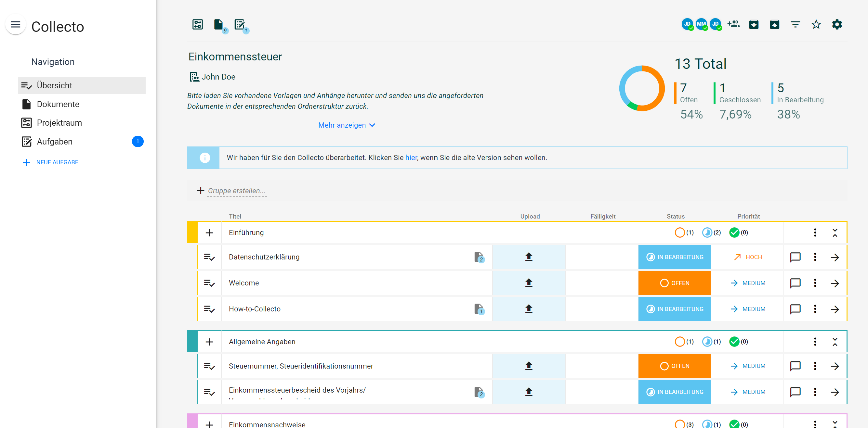Open more options for Datenschutzerklärung row
Image resolution: width=868 pixels, height=428 pixels.
click(x=815, y=257)
